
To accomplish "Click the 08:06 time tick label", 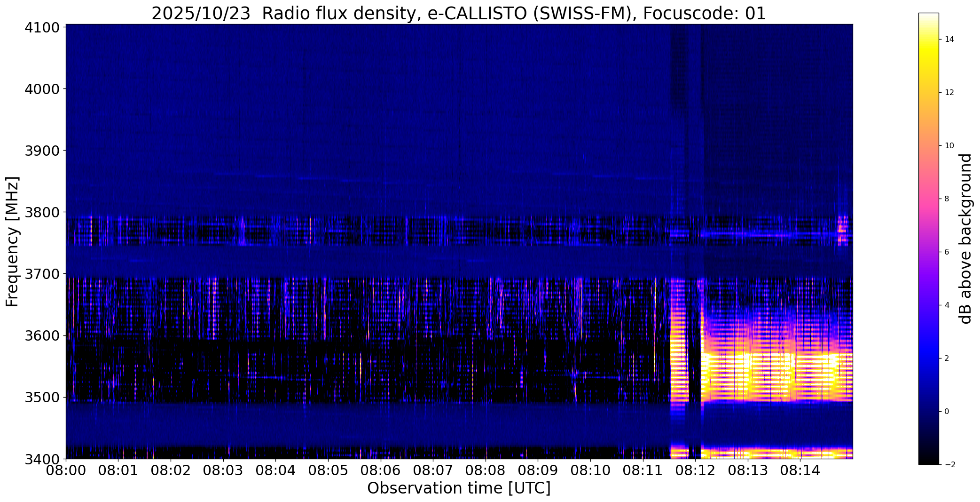I will (x=381, y=470).
